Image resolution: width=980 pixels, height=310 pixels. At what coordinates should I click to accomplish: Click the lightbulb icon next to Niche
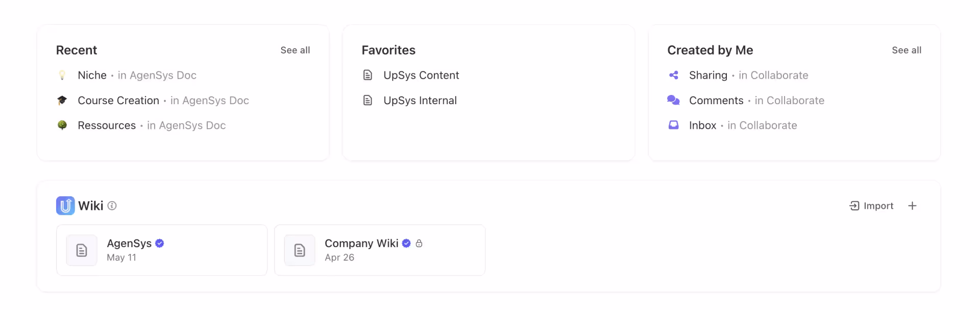pos(62,75)
